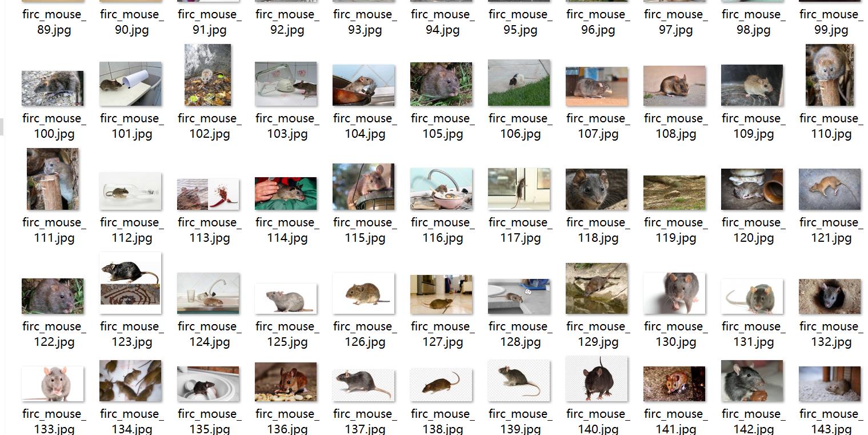Click file name firc_mouse_99.jpg
Viewport: 868px width, 435px height.
click(831, 22)
